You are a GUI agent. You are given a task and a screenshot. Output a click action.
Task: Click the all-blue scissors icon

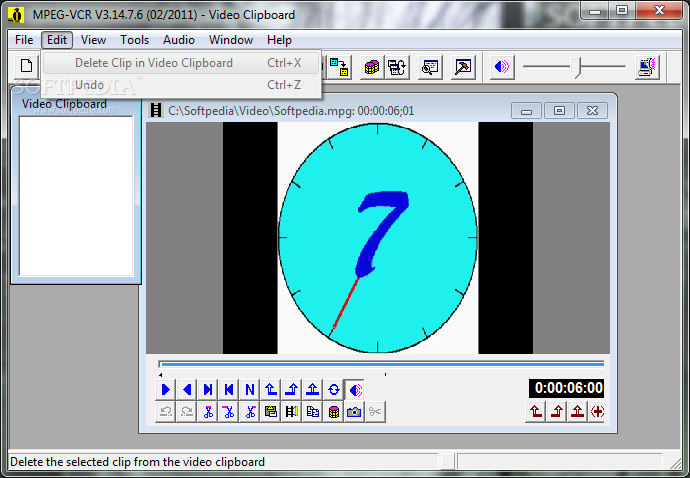click(x=250, y=412)
